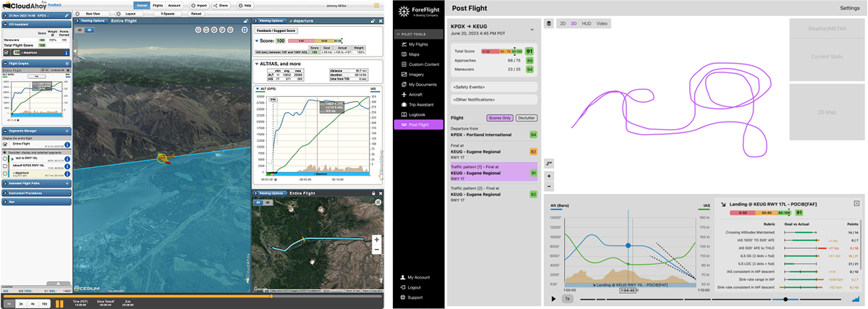Switch ForeFlight view to Video
This screenshot has height=309, width=868.
(602, 24)
